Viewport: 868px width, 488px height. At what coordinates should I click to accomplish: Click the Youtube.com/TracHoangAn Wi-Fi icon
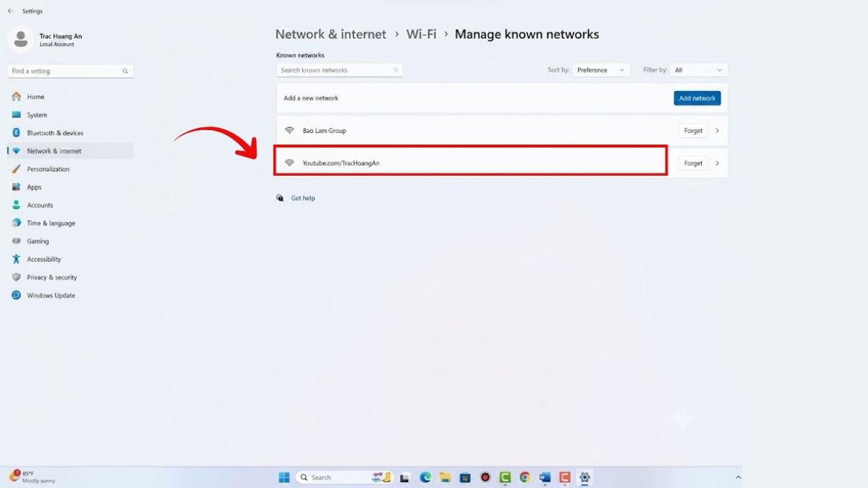(289, 163)
